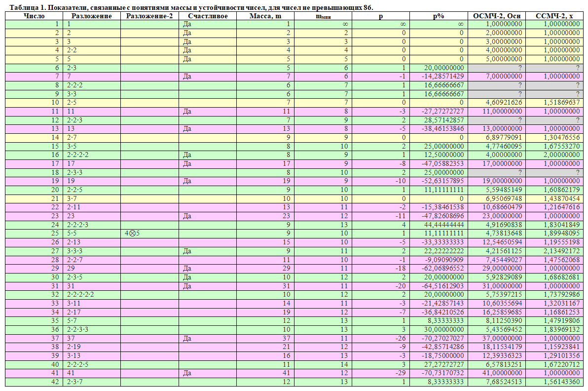Select the value "18,11534179"
Screen dimensions: 588x391
pyautogui.click(x=502, y=347)
